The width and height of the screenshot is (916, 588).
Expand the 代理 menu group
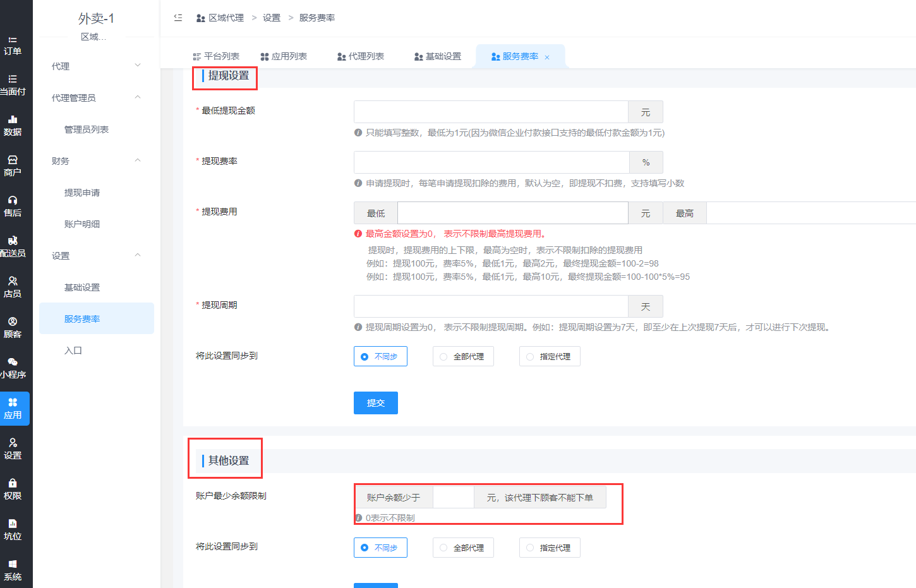(97, 66)
